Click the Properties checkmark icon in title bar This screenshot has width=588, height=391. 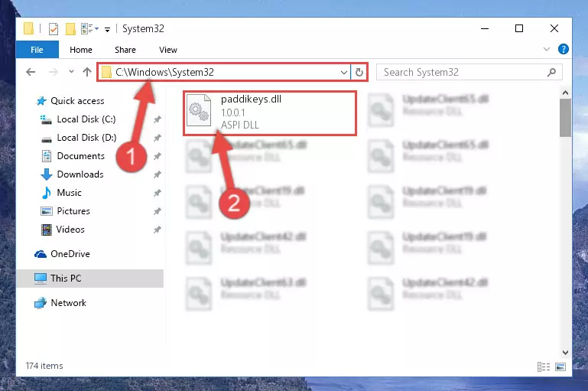point(54,28)
